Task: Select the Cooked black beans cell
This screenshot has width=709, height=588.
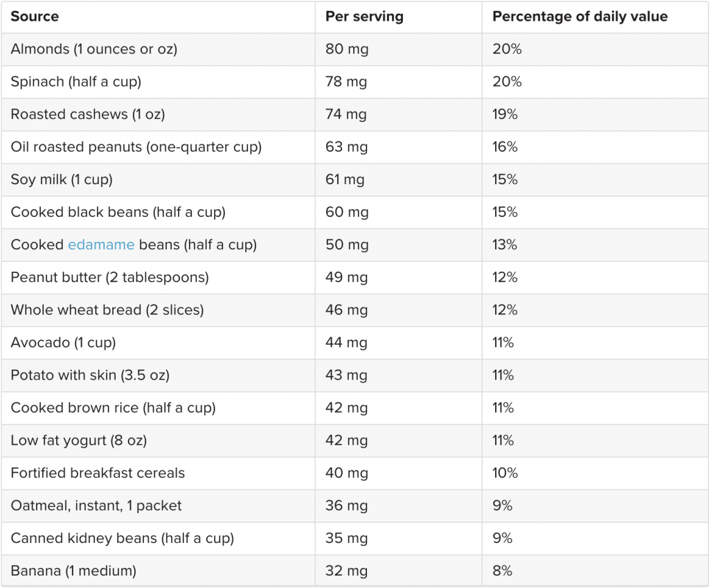Action: tap(118, 212)
